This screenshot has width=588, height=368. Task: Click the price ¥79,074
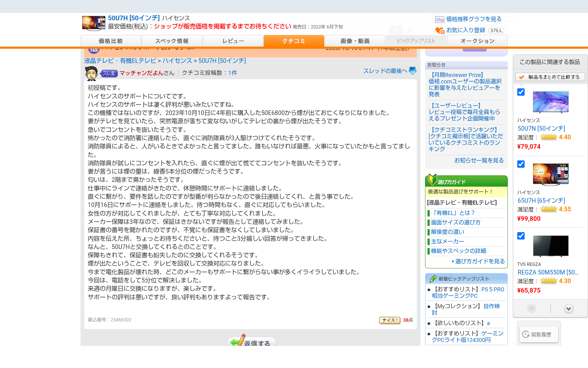pos(529,147)
